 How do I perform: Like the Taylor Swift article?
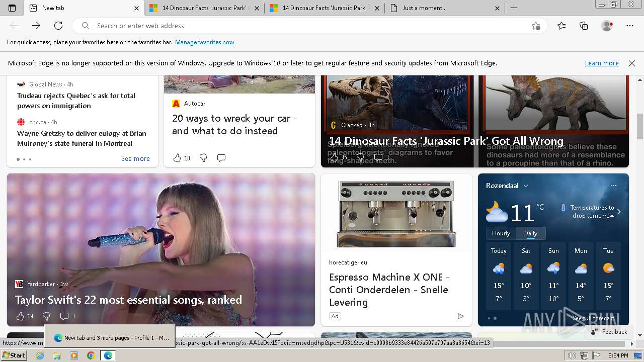point(20,316)
